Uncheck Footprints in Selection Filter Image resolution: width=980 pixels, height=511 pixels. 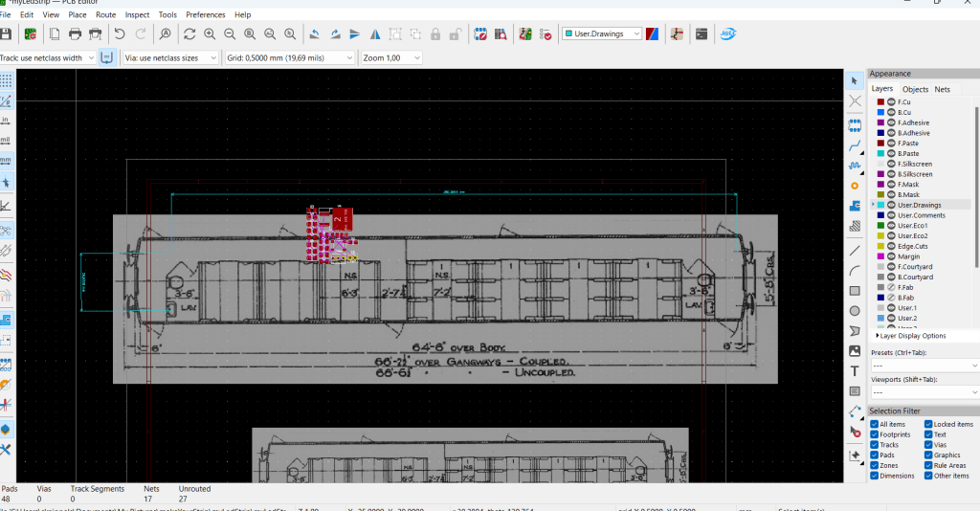click(x=874, y=434)
